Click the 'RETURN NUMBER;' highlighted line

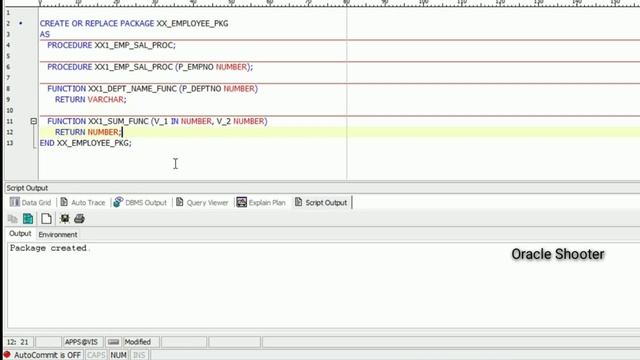[x=88, y=132]
